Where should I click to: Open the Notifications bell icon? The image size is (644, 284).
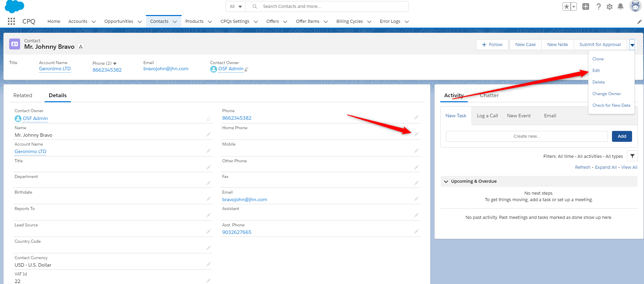pos(620,6)
